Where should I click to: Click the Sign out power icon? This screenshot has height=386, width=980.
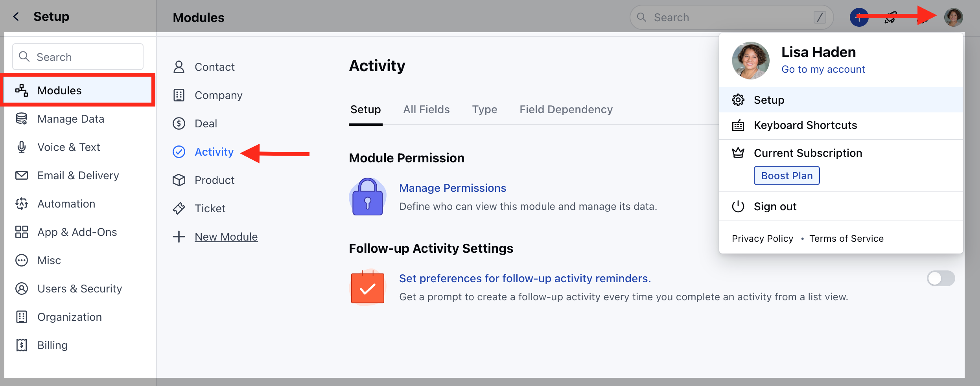tap(738, 206)
